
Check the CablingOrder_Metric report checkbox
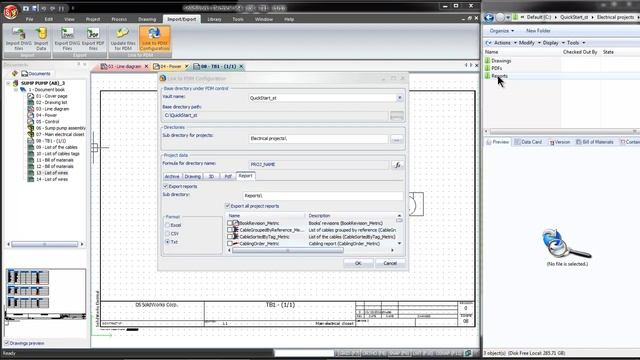[x=230, y=244]
